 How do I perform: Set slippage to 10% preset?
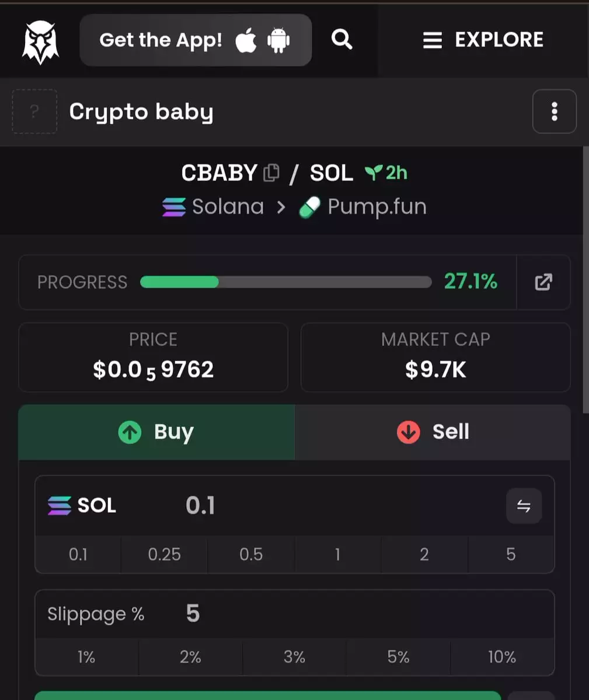click(502, 657)
